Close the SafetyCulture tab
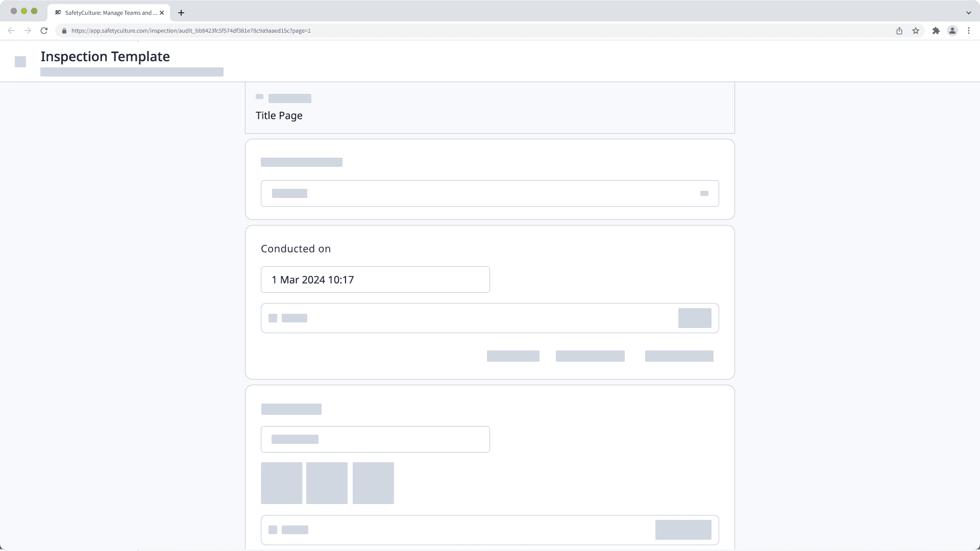The height and width of the screenshot is (551, 980). tap(162, 13)
